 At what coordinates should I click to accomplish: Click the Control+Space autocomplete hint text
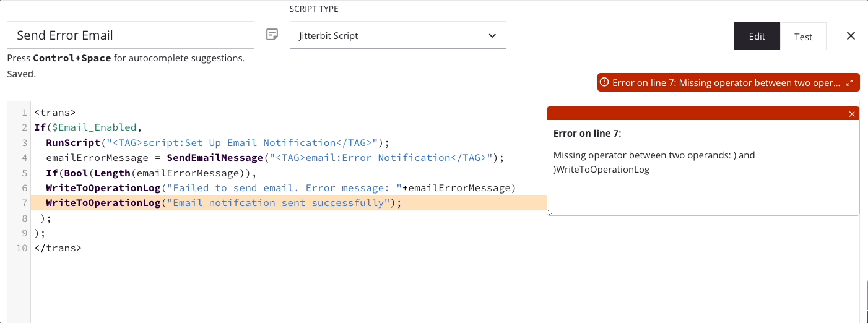[126, 59]
